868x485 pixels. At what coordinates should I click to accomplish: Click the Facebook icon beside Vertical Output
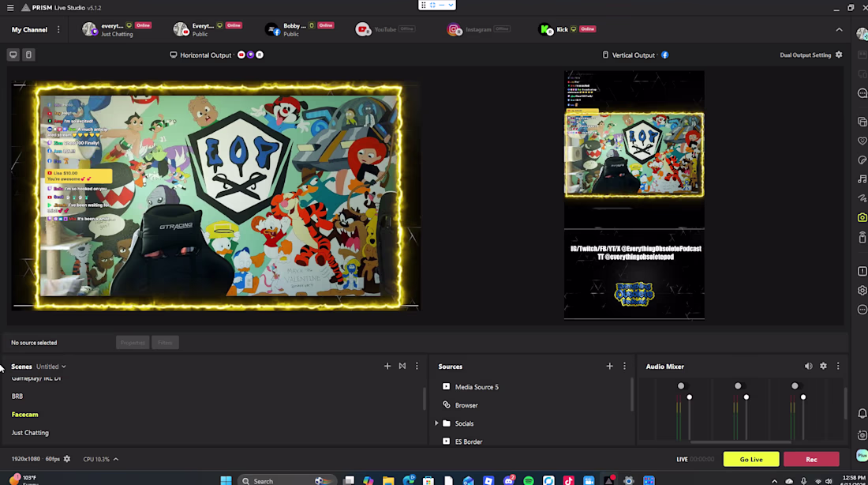(665, 55)
